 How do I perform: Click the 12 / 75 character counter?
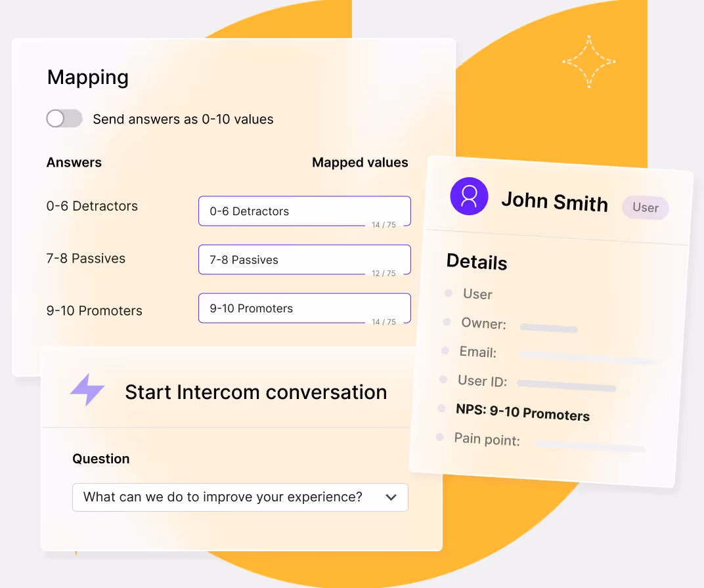click(x=384, y=273)
